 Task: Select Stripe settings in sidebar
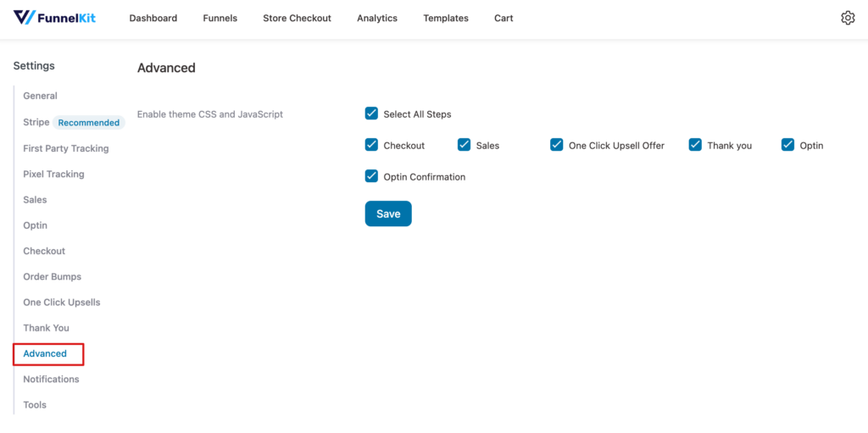(x=36, y=122)
